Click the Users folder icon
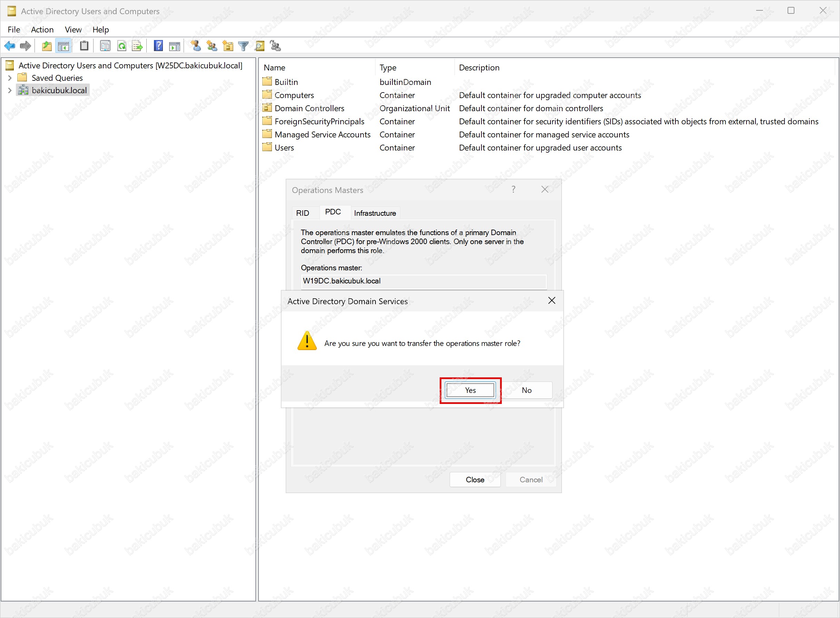This screenshot has height=618, width=840. [267, 147]
